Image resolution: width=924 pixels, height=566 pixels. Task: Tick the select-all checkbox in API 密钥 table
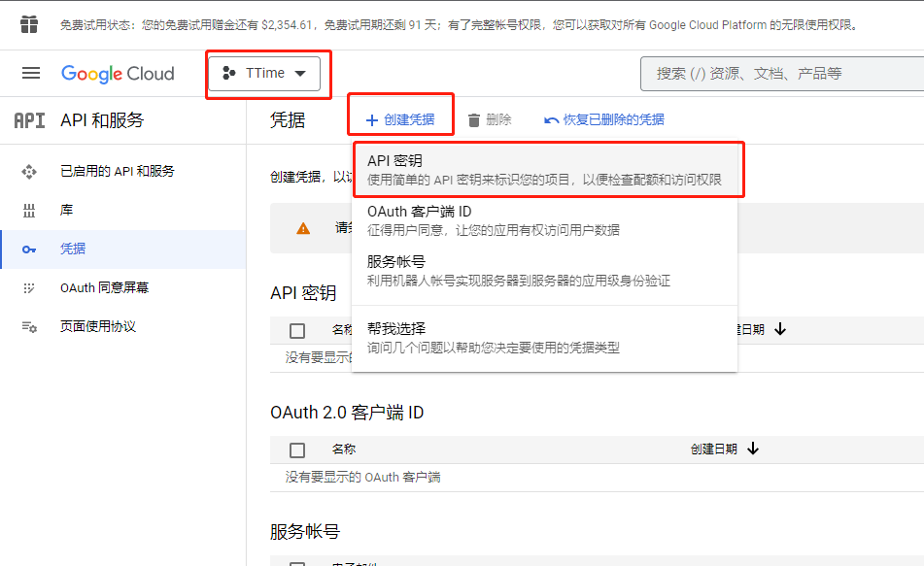pos(297,331)
